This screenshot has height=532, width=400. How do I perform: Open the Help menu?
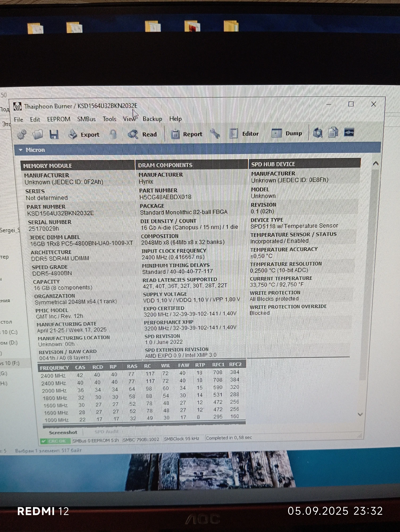(175, 118)
